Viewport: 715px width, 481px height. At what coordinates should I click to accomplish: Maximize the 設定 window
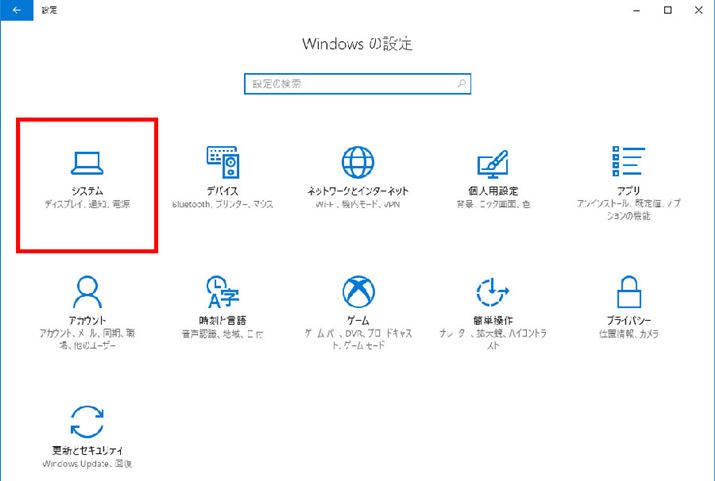click(668, 10)
